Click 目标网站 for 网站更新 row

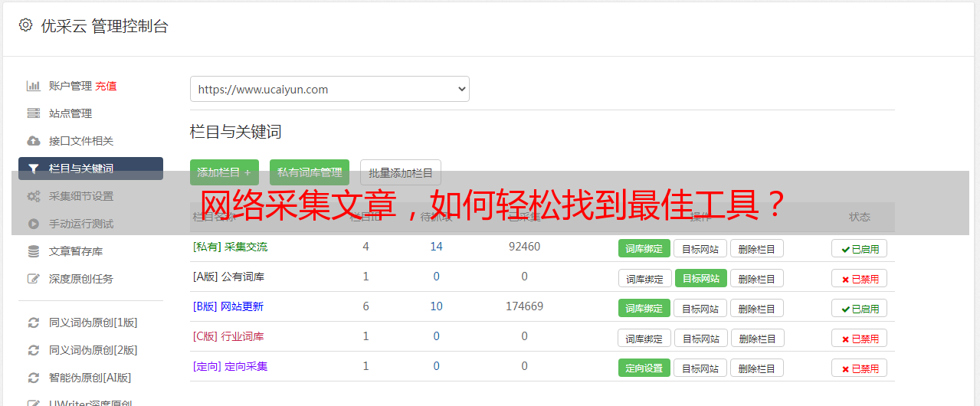point(700,308)
